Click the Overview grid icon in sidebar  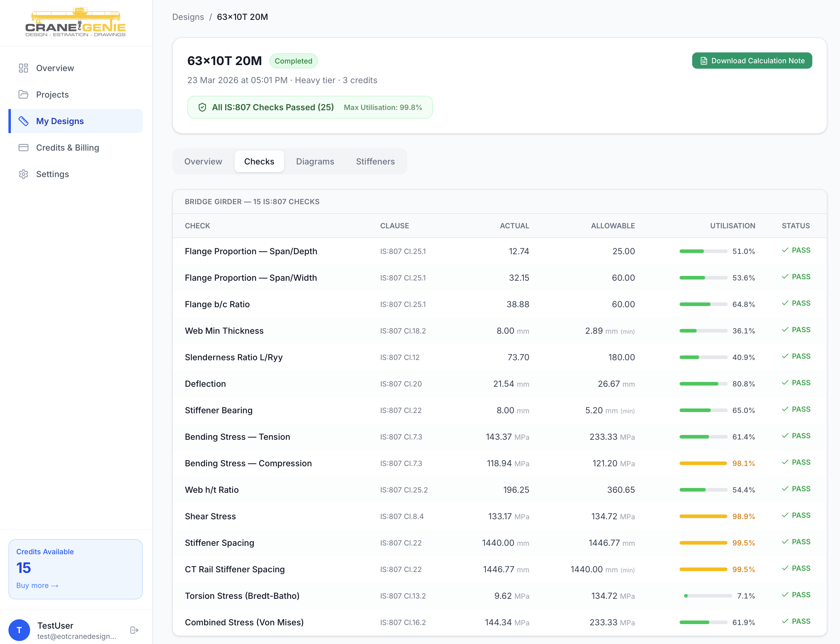pyautogui.click(x=23, y=68)
